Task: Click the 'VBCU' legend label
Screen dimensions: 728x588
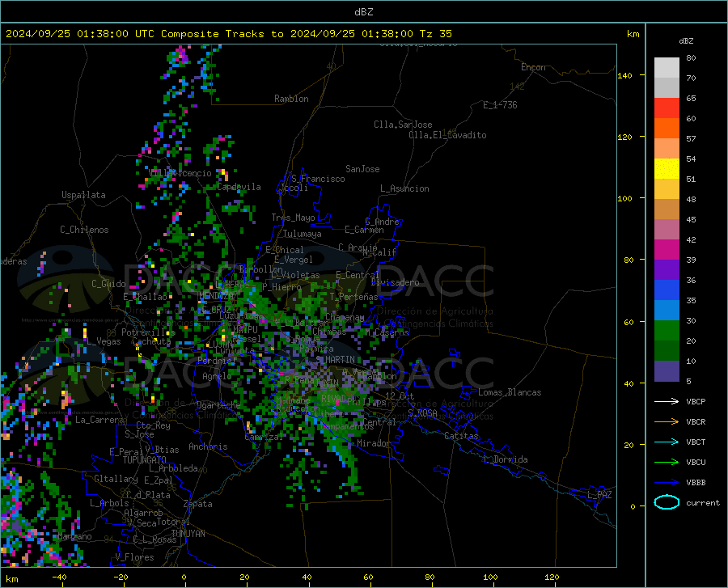Action: coord(696,463)
